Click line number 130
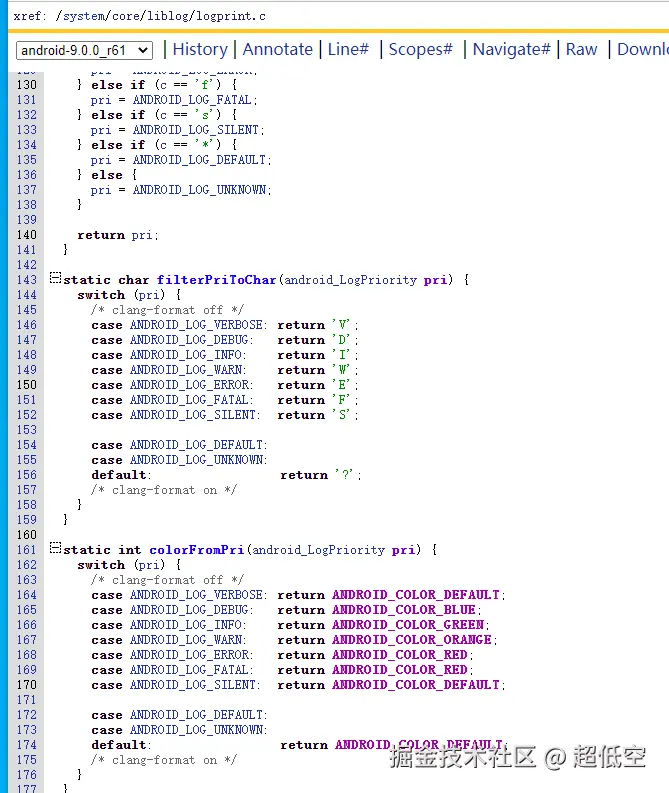Screen dimensions: 669x793 27,84
